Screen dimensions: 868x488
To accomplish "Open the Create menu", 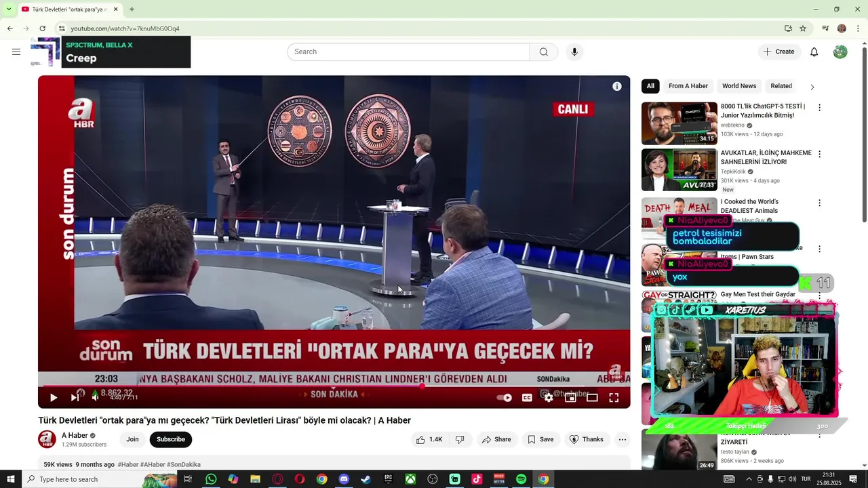I will tap(778, 52).
